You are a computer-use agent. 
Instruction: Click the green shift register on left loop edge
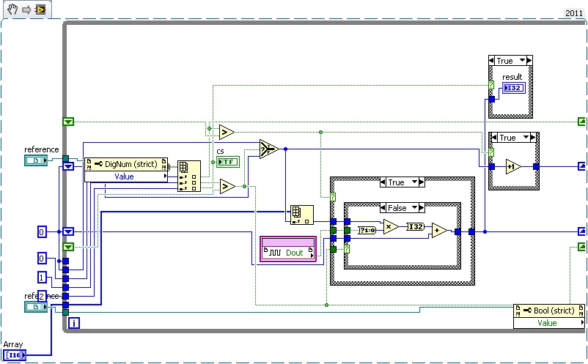point(68,121)
